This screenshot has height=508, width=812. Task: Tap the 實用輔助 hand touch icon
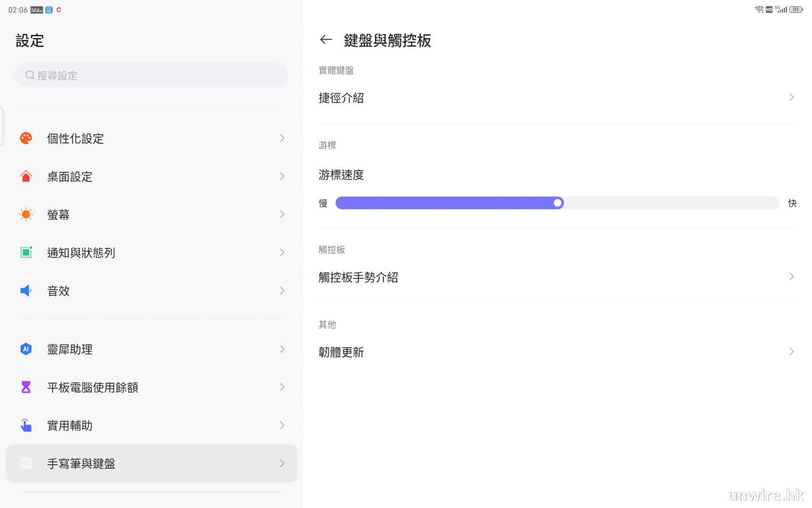[26, 425]
